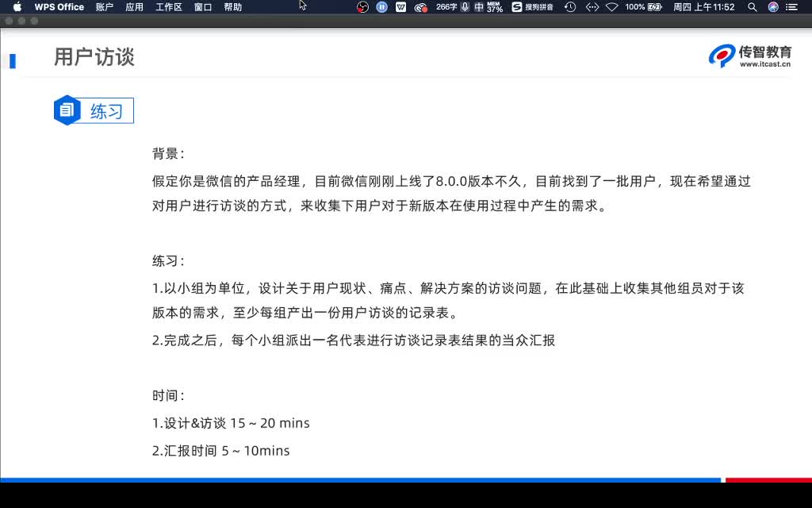Image resolution: width=812 pixels, height=508 pixels.
Task: Open the 搜狗拼音 input method menu
Action: 532,6
